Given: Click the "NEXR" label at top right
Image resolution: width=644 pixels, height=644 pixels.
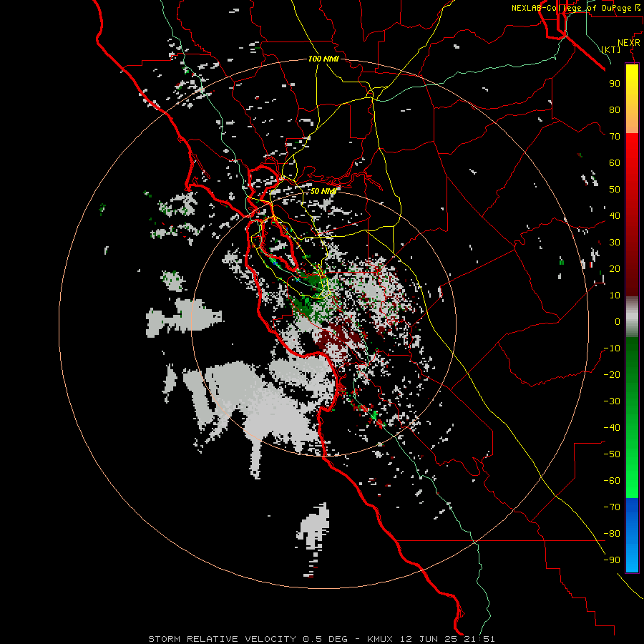Looking at the screenshot, I should pos(629,43).
